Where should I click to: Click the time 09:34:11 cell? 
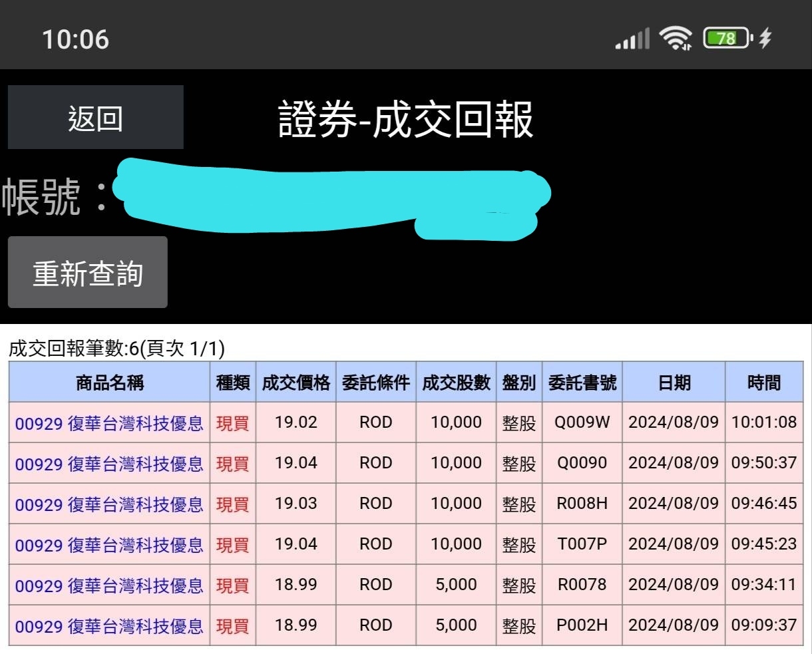tap(764, 585)
